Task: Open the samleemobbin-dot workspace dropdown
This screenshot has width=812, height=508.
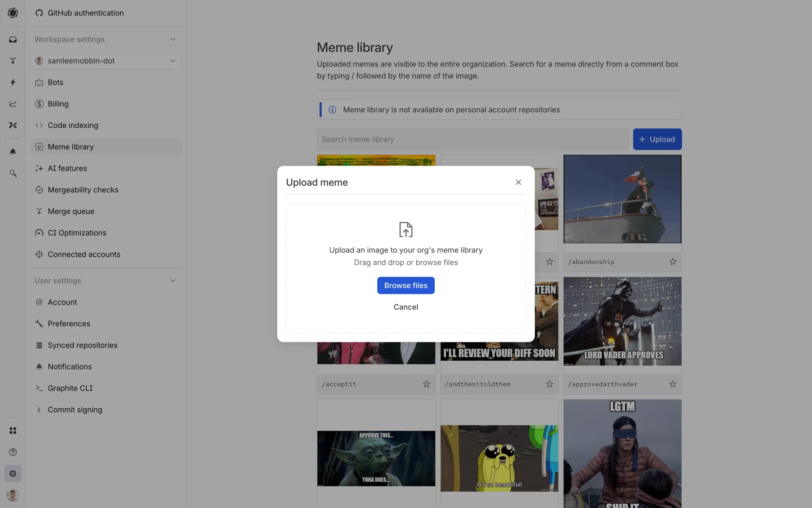Action: point(106,61)
